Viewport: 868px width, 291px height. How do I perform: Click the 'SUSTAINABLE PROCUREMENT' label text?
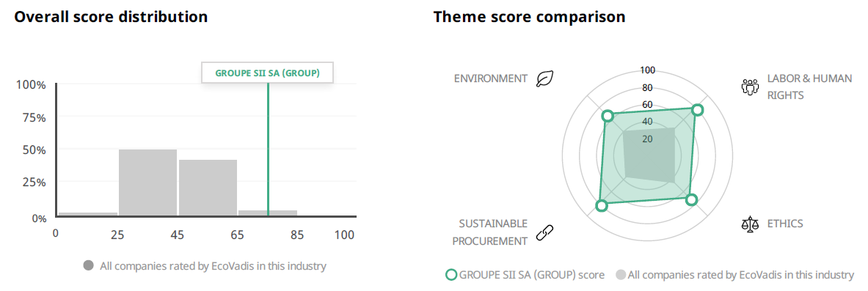490,232
